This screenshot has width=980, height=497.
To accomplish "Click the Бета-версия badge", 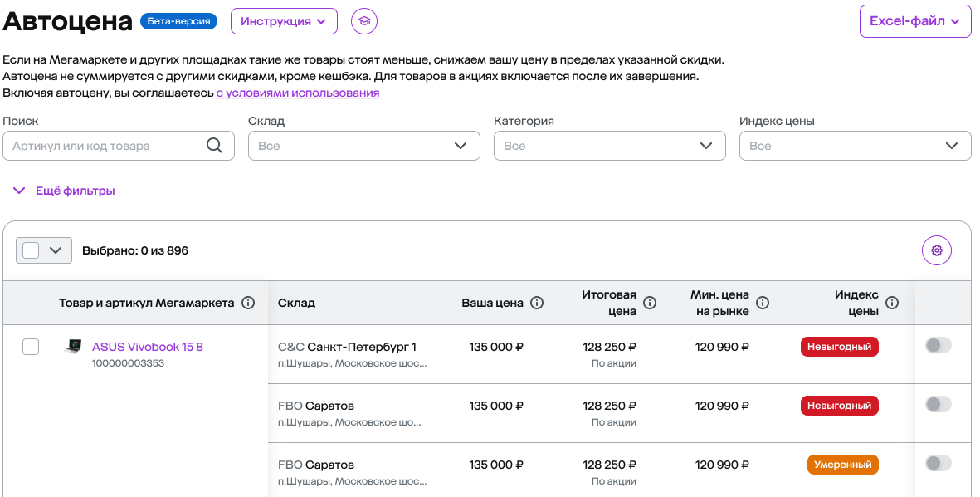I will click(x=179, y=21).
